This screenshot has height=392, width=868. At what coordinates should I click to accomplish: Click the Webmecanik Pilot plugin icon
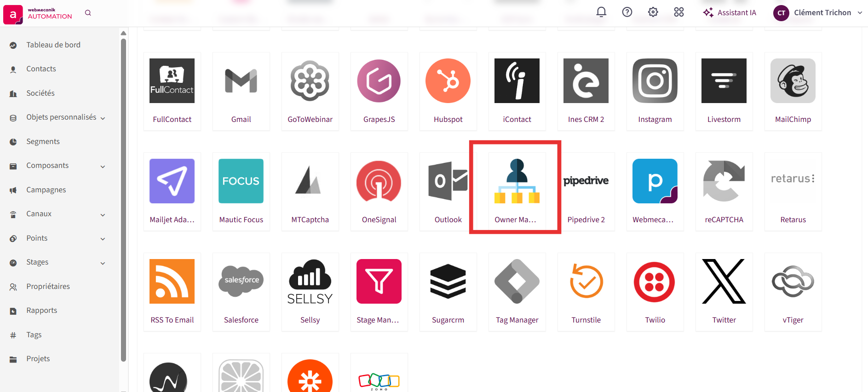click(x=655, y=181)
